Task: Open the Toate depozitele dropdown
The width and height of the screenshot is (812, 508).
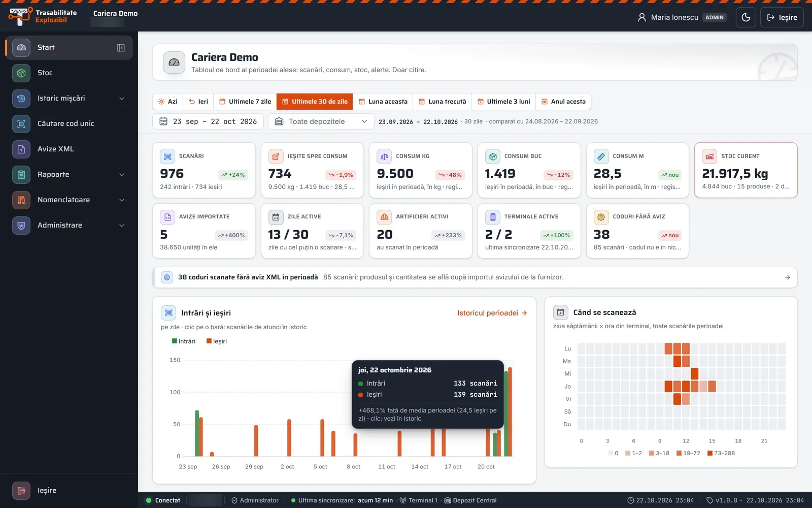Action: pyautogui.click(x=321, y=121)
